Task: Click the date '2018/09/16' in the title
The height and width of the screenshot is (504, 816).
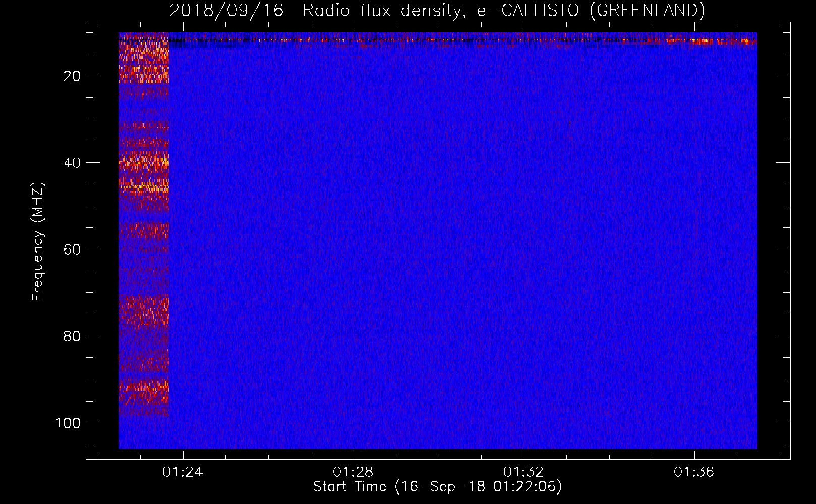Action: coord(226,11)
